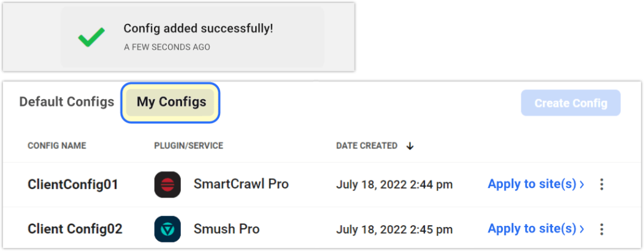Apply ClientConfig01 to site(s)
Viewport: 644px width, 251px height.
pos(535,184)
